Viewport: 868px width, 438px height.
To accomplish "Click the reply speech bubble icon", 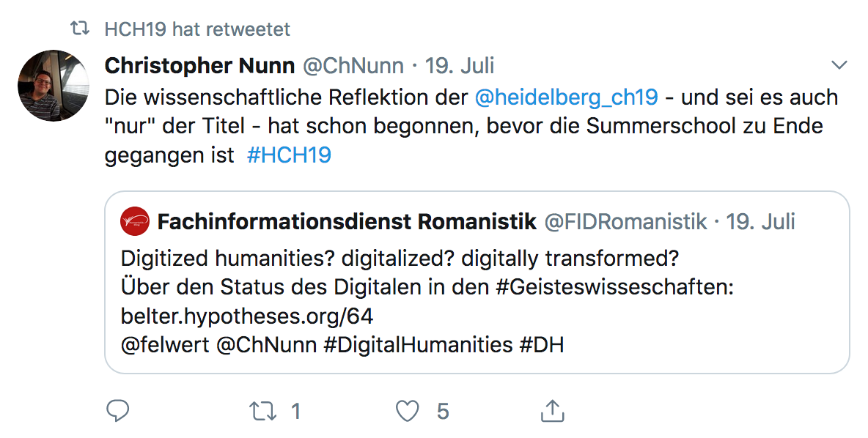I will (117, 411).
